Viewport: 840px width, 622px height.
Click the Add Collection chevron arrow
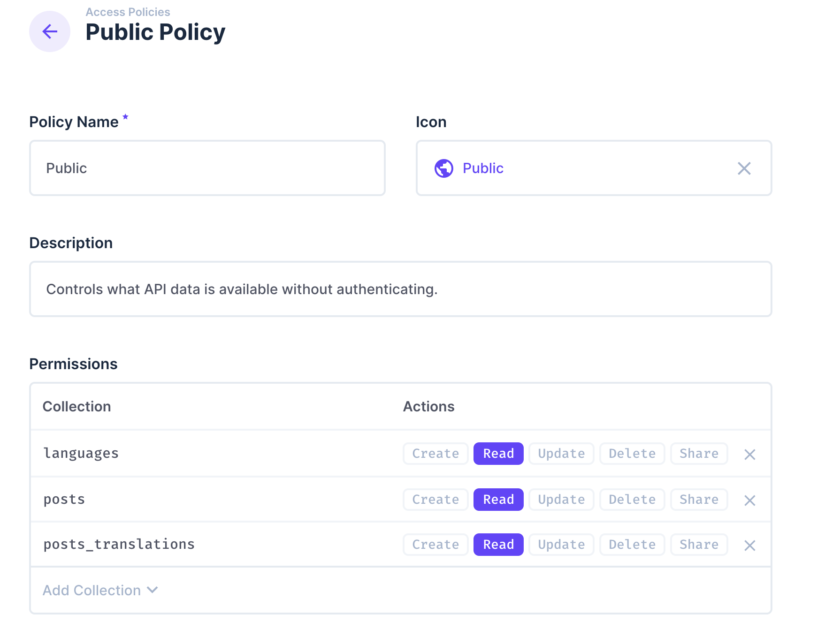tap(153, 590)
